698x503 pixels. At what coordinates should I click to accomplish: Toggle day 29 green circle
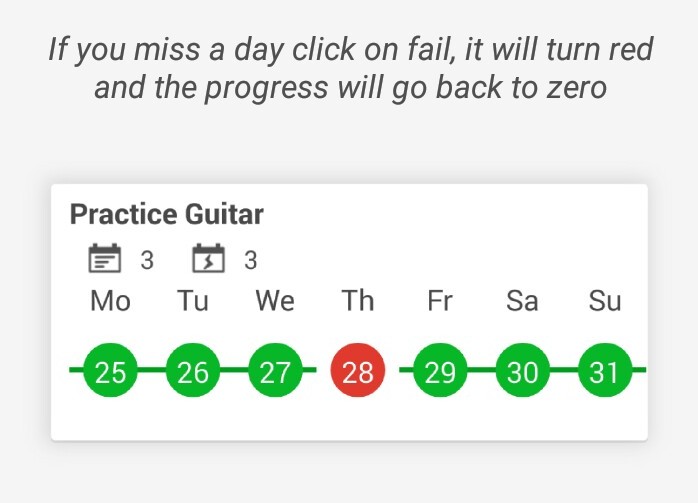[440, 370]
